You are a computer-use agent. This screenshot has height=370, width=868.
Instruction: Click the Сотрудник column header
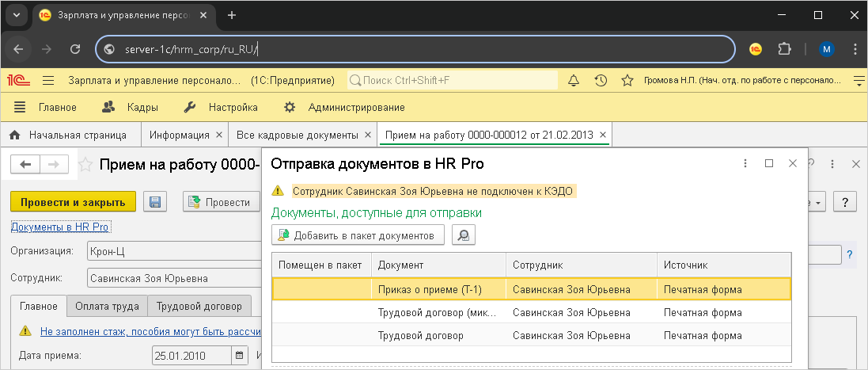tap(582, 265)
